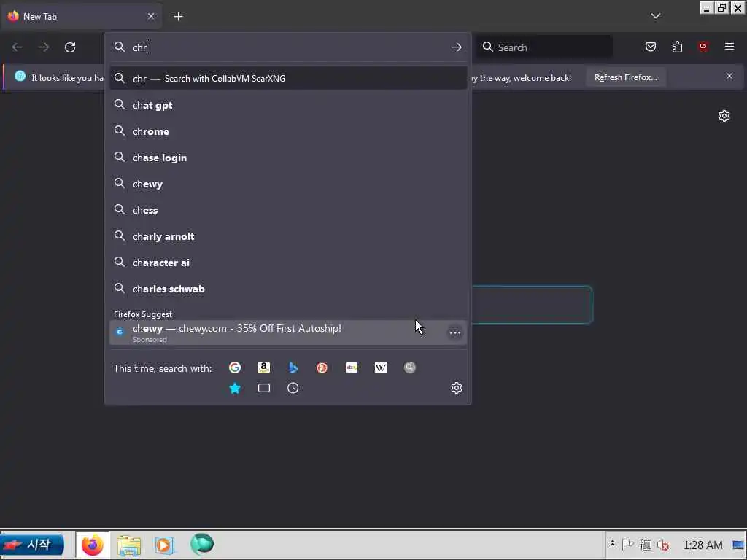Click the new tab page search box
The width and height of the screenshot is (747, 560).
click(532, 305)
